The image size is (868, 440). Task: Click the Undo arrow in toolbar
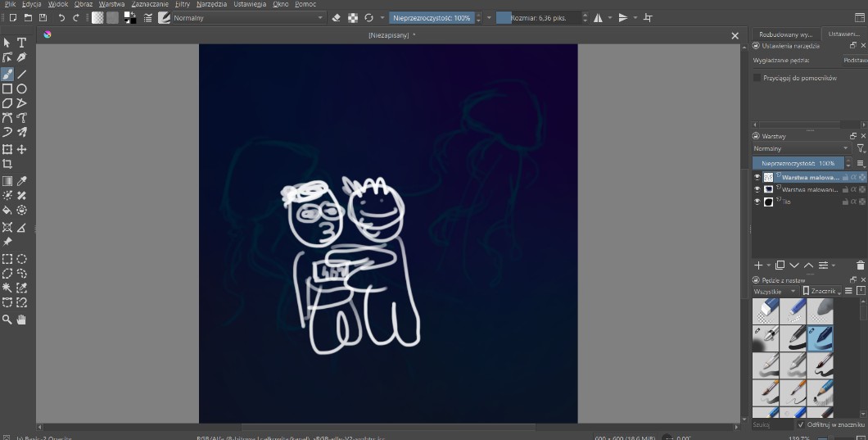click(61, 17)
